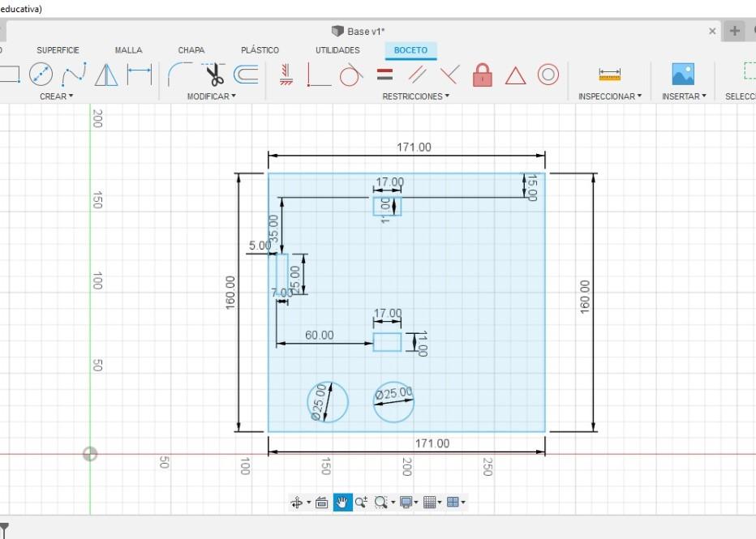Select the rectangle sketch tool
The width and height of the screenshot is (756, 539).
point(10,75)
